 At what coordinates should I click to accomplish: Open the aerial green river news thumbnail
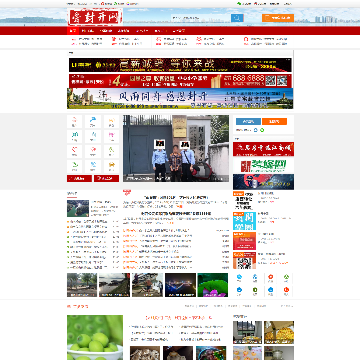coord(78,208)
